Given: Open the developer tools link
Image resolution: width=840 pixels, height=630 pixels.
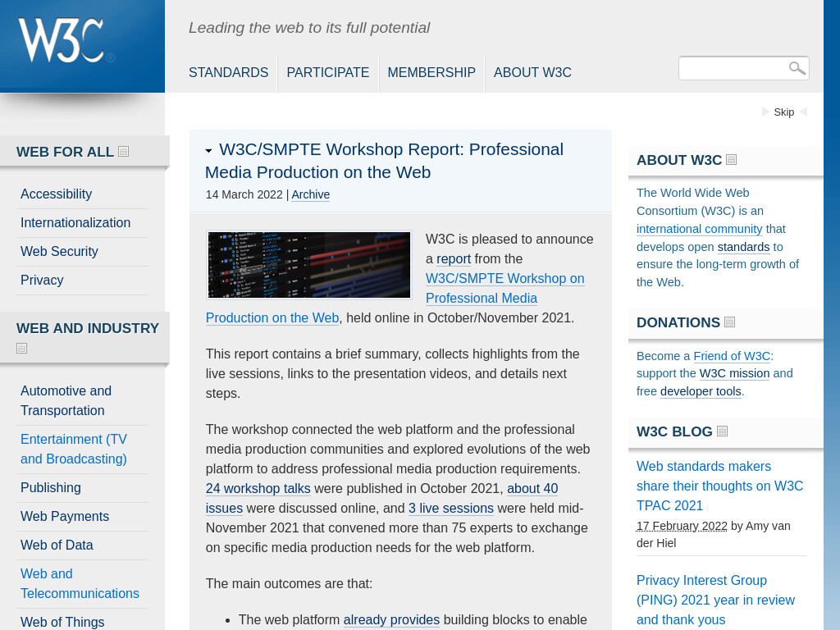Looking at the screenshot, I should tap(701, 391).
